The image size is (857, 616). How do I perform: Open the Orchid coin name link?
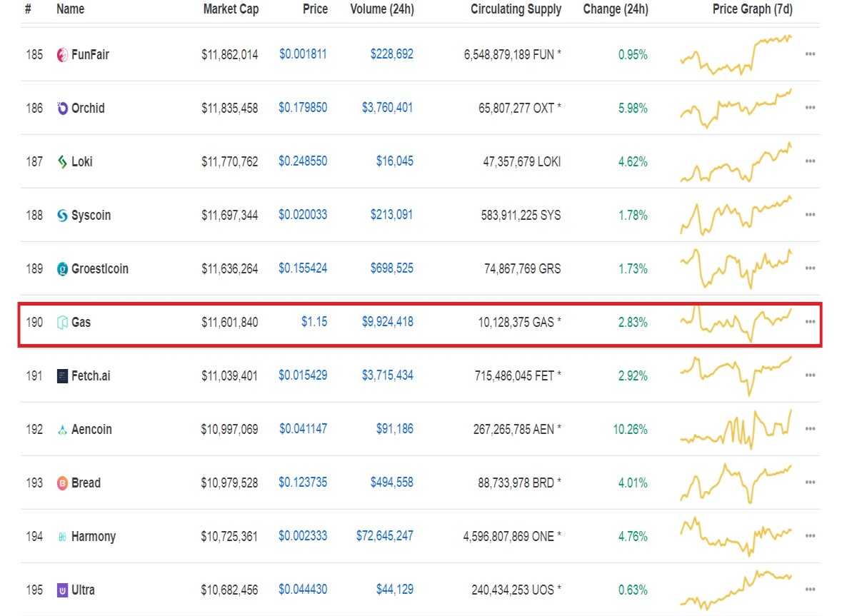coord(88,108)
